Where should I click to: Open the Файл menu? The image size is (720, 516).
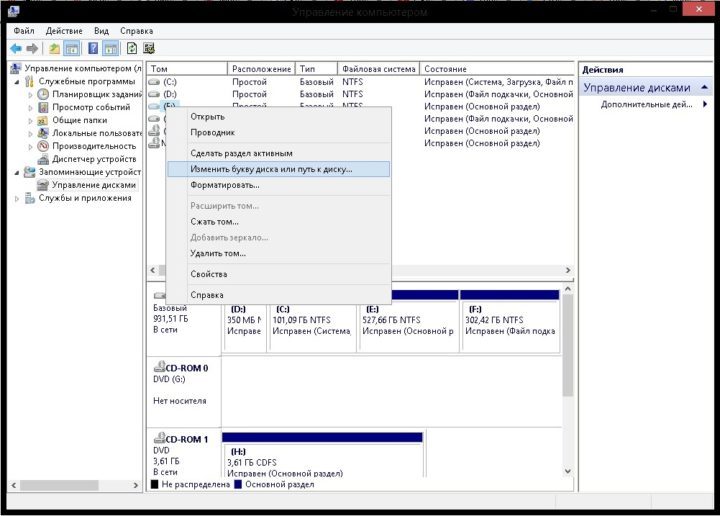click(24, 31)
